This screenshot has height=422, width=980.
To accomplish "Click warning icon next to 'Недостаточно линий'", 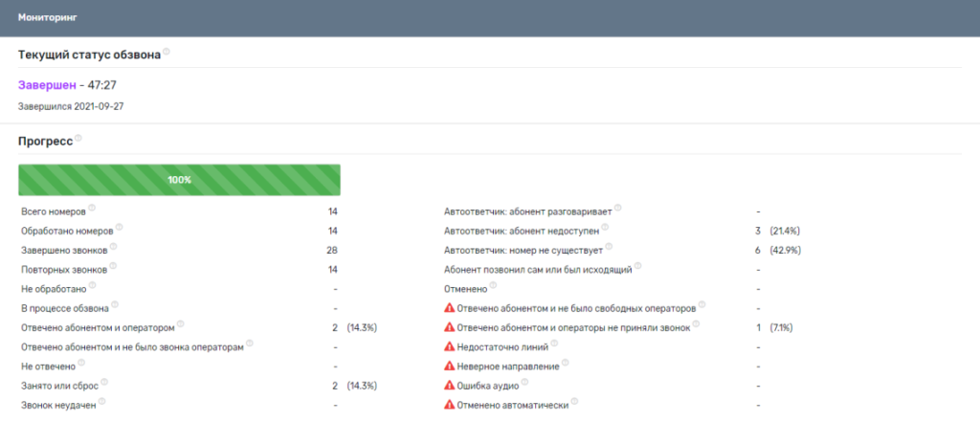I will (449, 346).
